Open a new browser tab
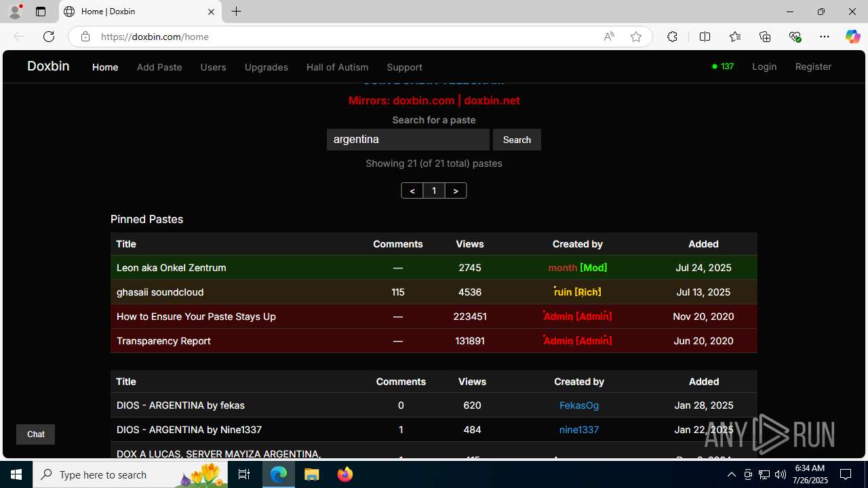 click(236, 12)
